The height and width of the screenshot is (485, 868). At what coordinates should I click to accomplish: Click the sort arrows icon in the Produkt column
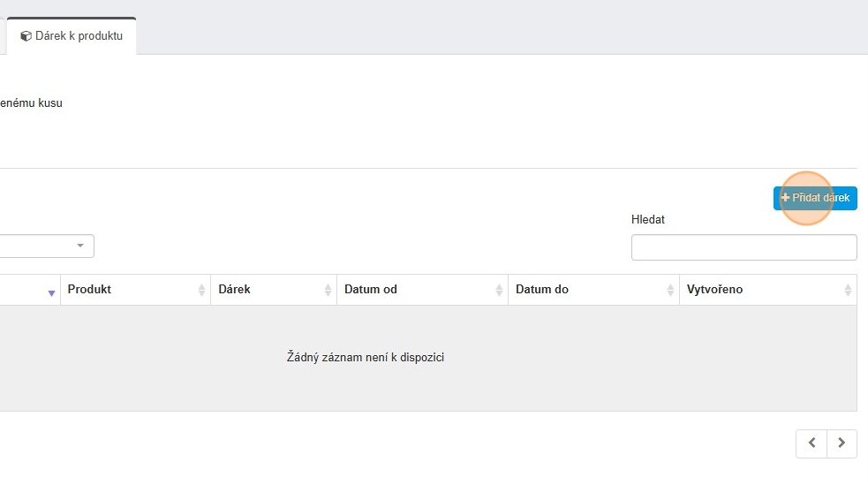201,290
